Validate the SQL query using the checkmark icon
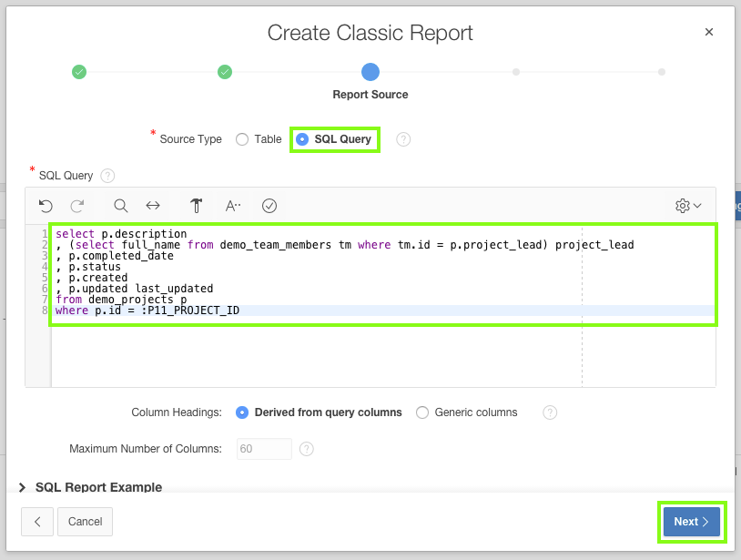This screenshot has width=741, height=560. 269,205
